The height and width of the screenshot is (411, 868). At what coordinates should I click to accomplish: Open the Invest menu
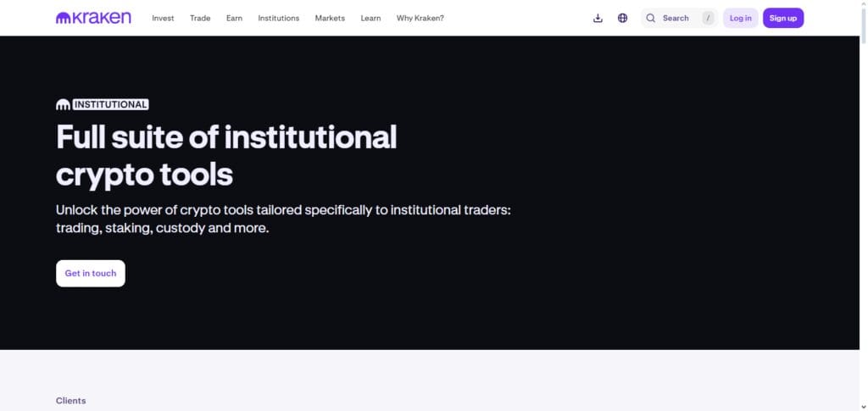163,19
